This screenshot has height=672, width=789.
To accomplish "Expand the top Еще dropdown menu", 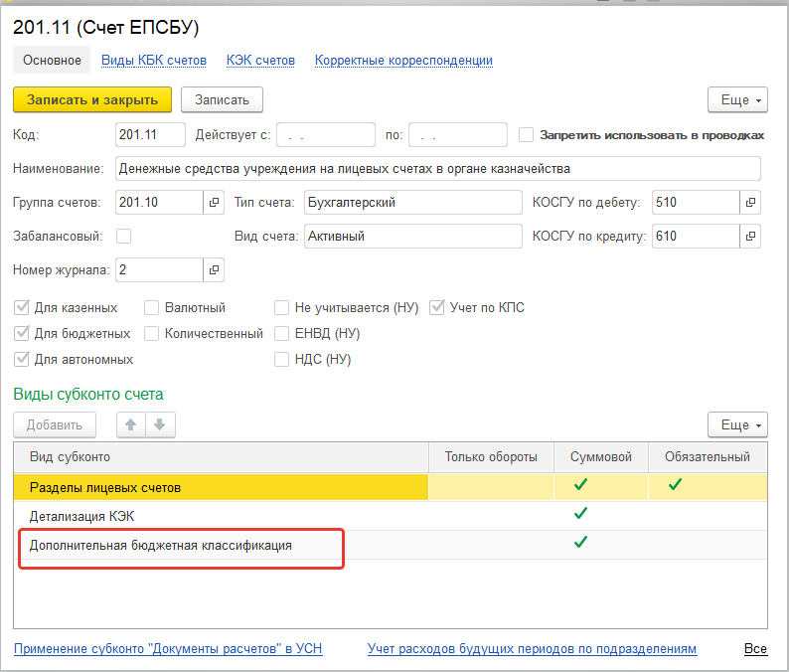I will pyautogui.click(x=737, y=100).
